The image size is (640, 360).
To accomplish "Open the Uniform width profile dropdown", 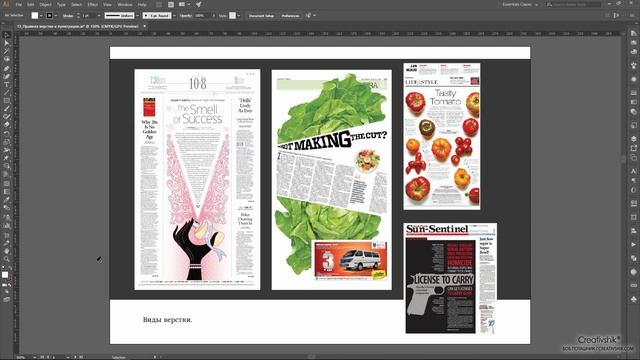I will (x=137, y=16).
